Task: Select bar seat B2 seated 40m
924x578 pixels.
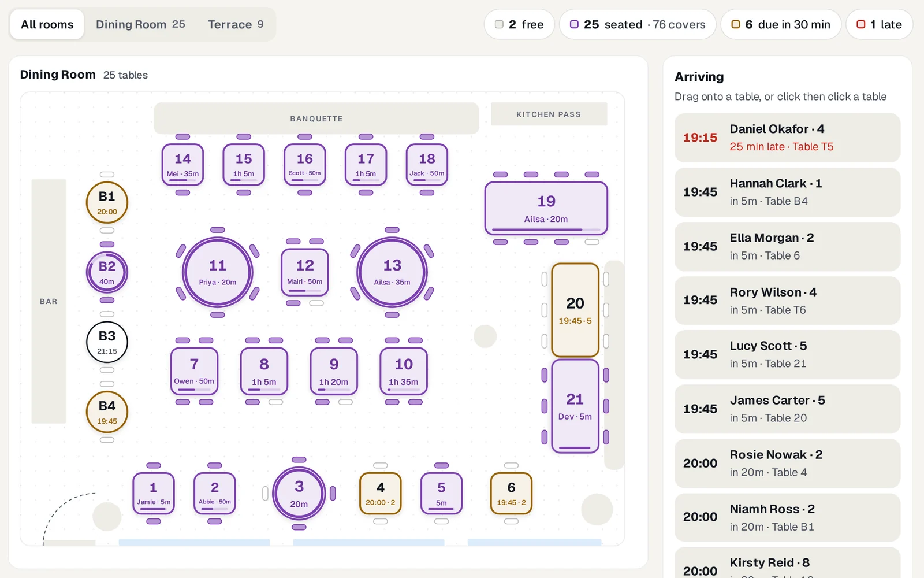Action: click(x=107, y=272)
